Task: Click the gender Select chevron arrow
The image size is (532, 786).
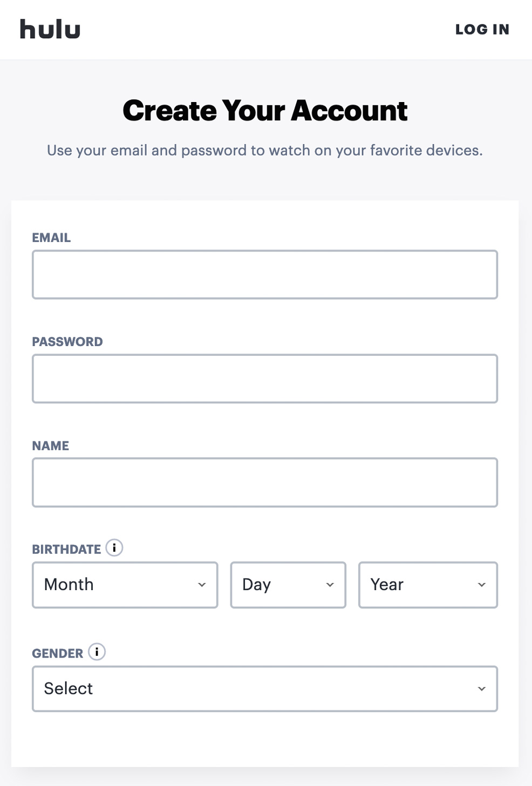Action: click(482, 689)
